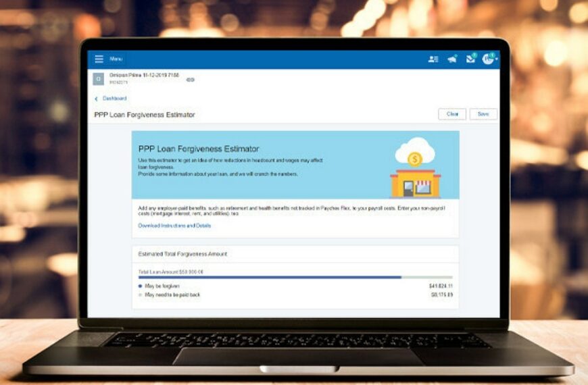Open the hamburger menu icon
The height and width of the screenshot is (385, 588).
point(99,59)
